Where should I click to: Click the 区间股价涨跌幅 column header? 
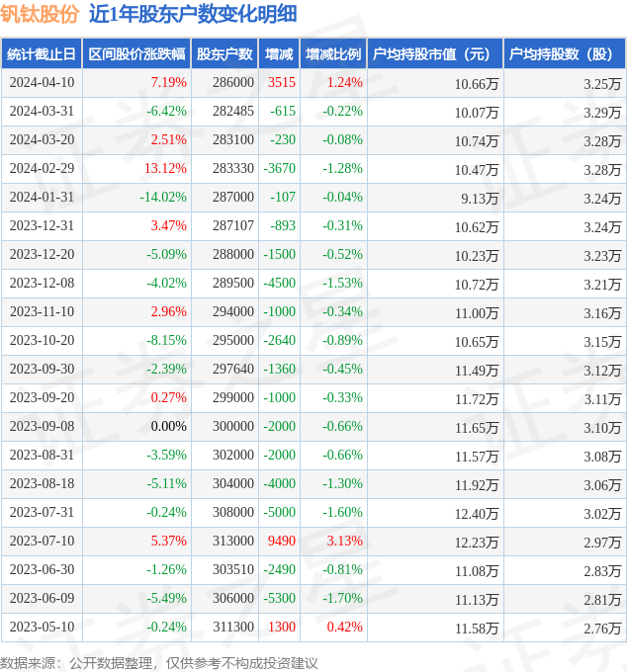click(135, 54)
